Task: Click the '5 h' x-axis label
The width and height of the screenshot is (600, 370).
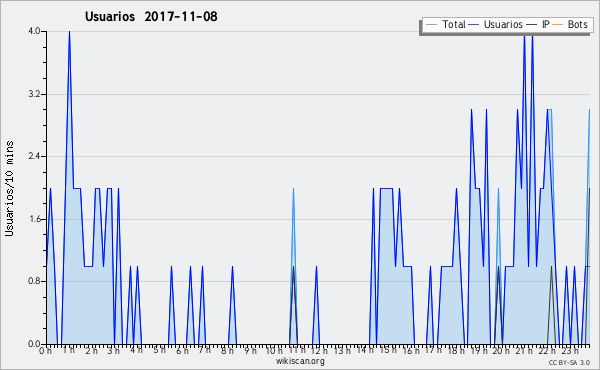Action: point(160,350)
